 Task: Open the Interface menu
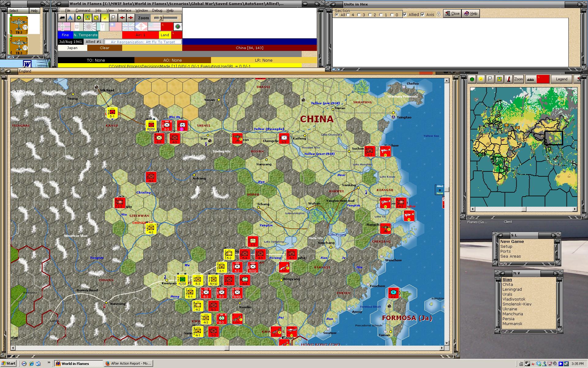pos(125,10)
